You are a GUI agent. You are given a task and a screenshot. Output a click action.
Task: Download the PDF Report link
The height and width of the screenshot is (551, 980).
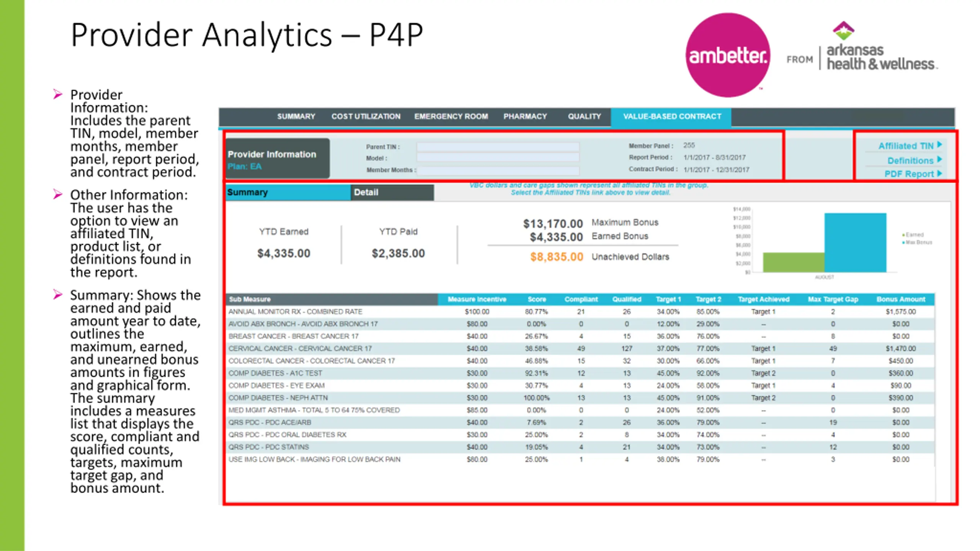[909, 174]
